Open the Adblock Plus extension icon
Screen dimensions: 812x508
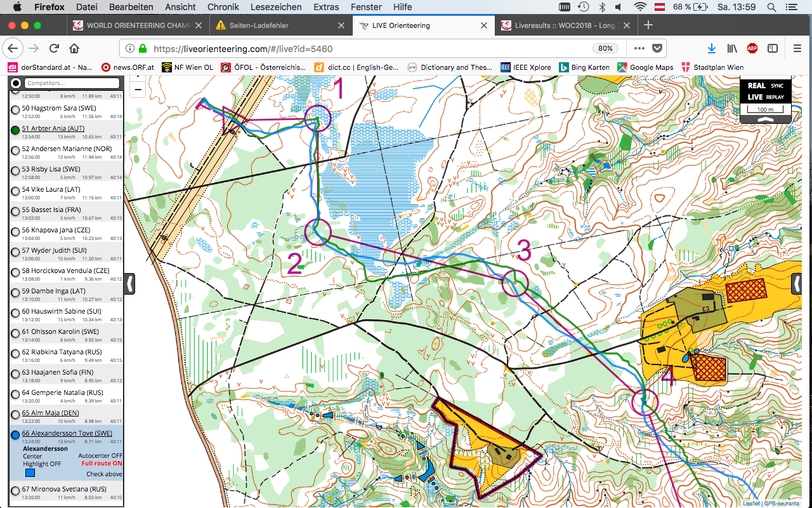point(752,48)
